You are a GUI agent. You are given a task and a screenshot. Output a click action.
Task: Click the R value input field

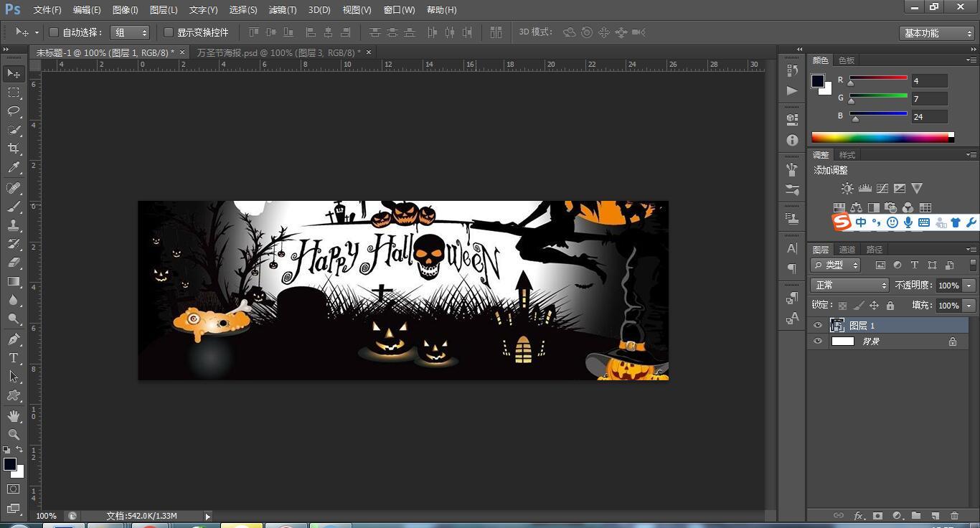[929, 81]
